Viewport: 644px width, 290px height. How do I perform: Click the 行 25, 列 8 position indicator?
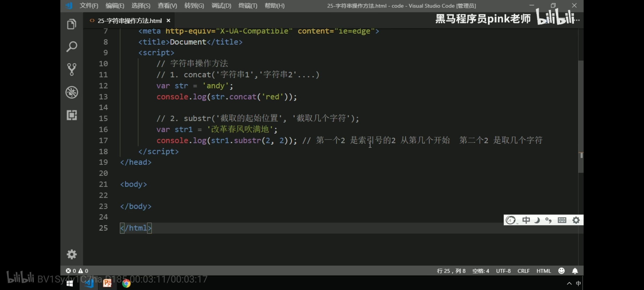pyautogui.click(x=451, y=271)
